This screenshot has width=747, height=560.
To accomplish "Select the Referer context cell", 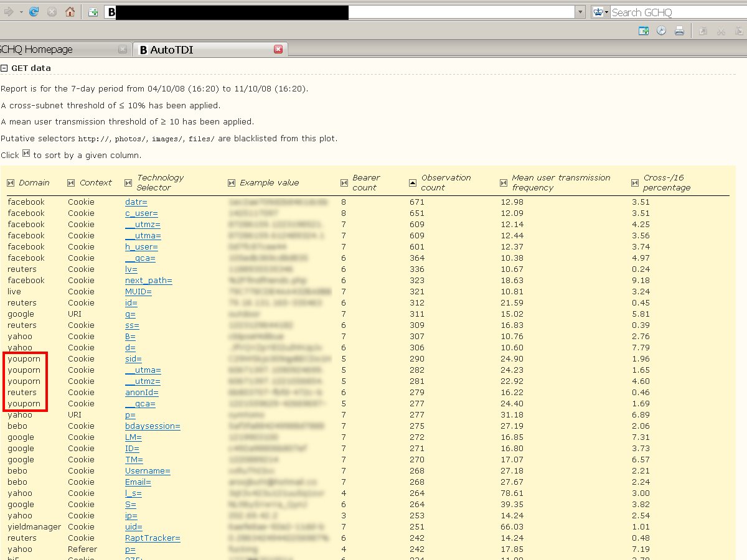I will [x=82, y=549].
